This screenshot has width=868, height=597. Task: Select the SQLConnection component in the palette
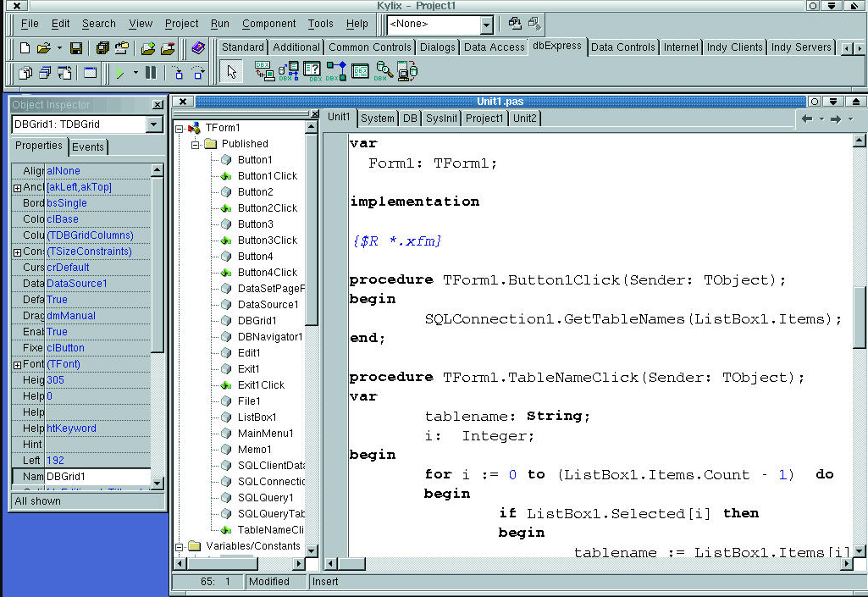click(264, 72)
